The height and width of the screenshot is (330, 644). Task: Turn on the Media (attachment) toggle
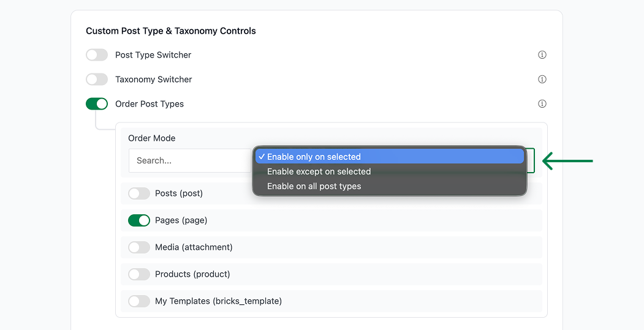pos(139,247)
